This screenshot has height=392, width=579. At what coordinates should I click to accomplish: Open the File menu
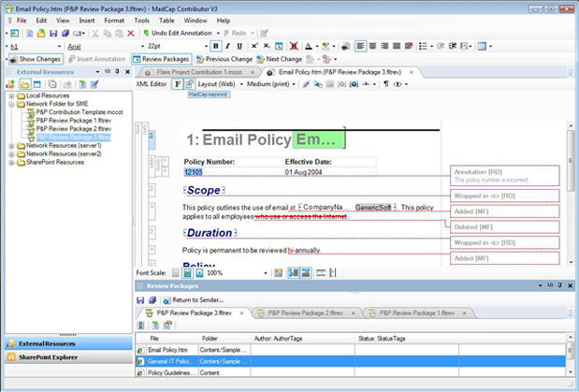pos(22,21)
